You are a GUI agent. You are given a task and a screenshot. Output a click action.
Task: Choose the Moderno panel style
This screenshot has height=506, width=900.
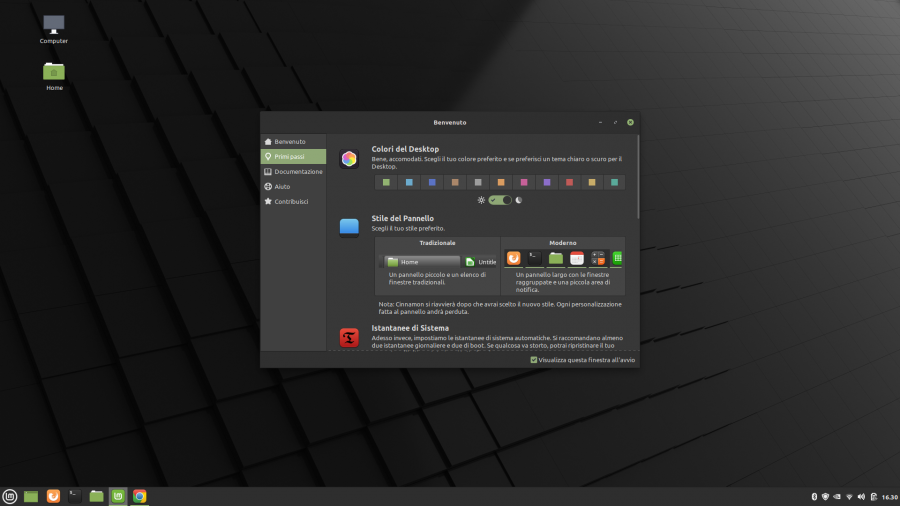[562, 266]
